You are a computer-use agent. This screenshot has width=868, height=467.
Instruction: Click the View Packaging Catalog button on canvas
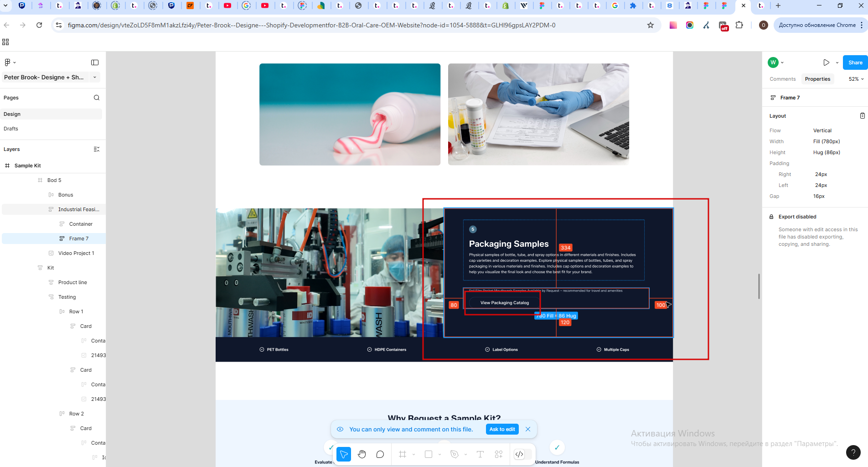pos(505,303)
